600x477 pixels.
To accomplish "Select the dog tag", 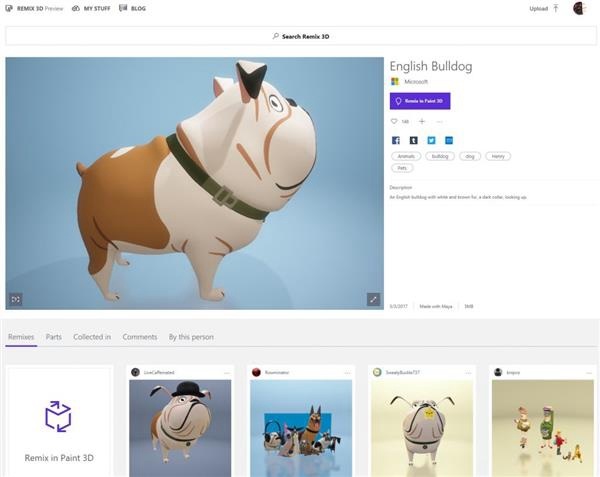I will coord(470,156).
